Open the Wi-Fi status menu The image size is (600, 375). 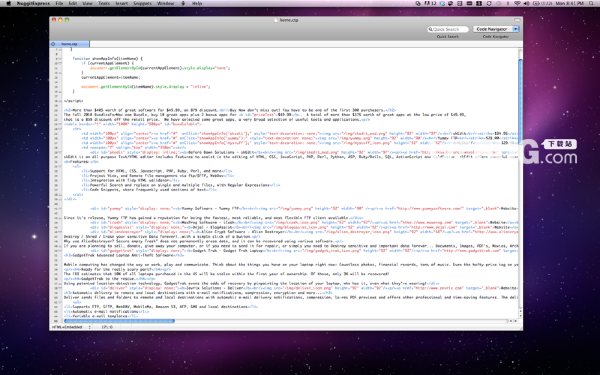click(x=517, y=3)
